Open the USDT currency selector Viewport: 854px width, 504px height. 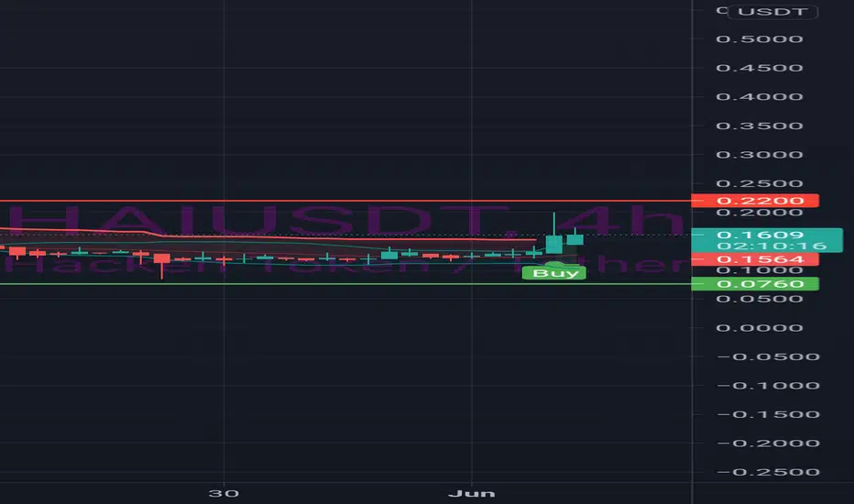tap(772, 11)
